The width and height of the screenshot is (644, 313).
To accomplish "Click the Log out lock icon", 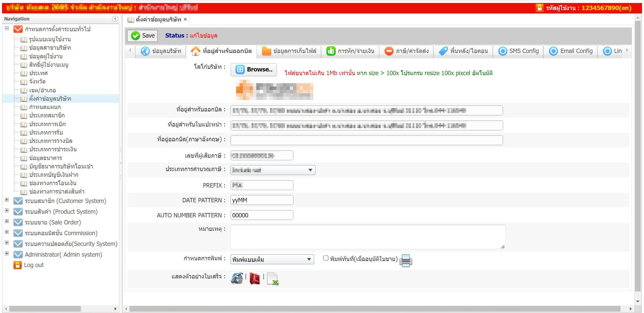I will (17, 265).
